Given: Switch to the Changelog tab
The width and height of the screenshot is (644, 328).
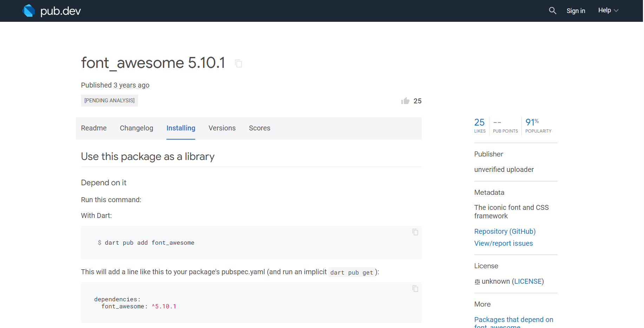Looking at the screenshot, I should (x=137, y=128).
